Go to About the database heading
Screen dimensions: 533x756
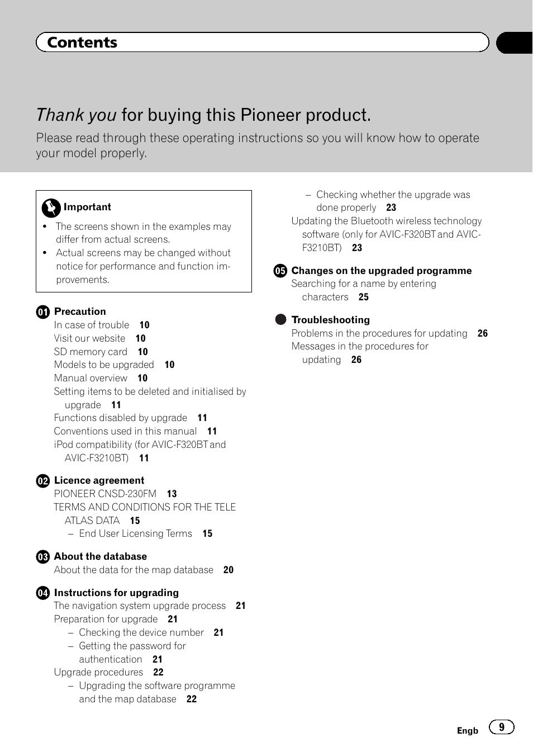(101, 556)
